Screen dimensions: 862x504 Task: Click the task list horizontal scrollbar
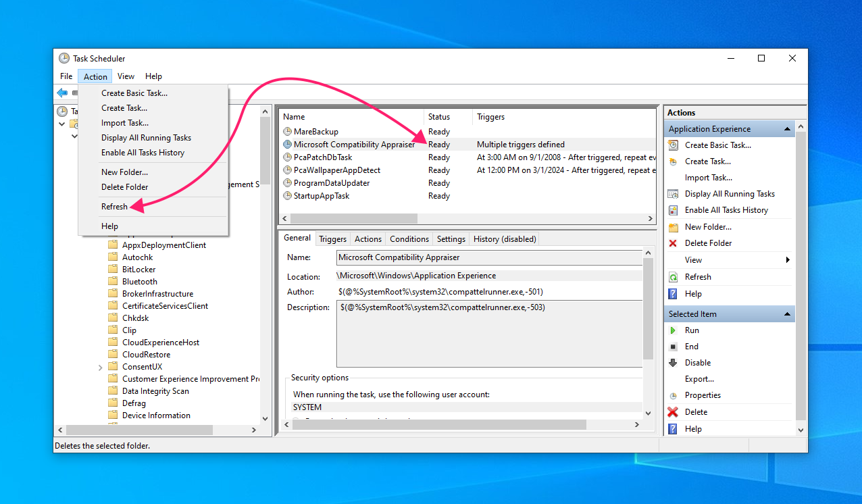tap(467, 219)
